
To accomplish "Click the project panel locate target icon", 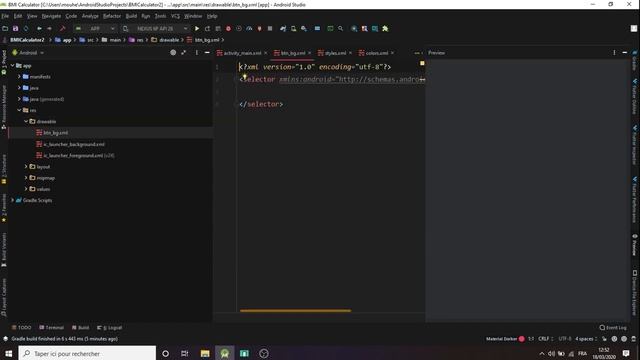I will pyautogui.click(x=173, y=53).
